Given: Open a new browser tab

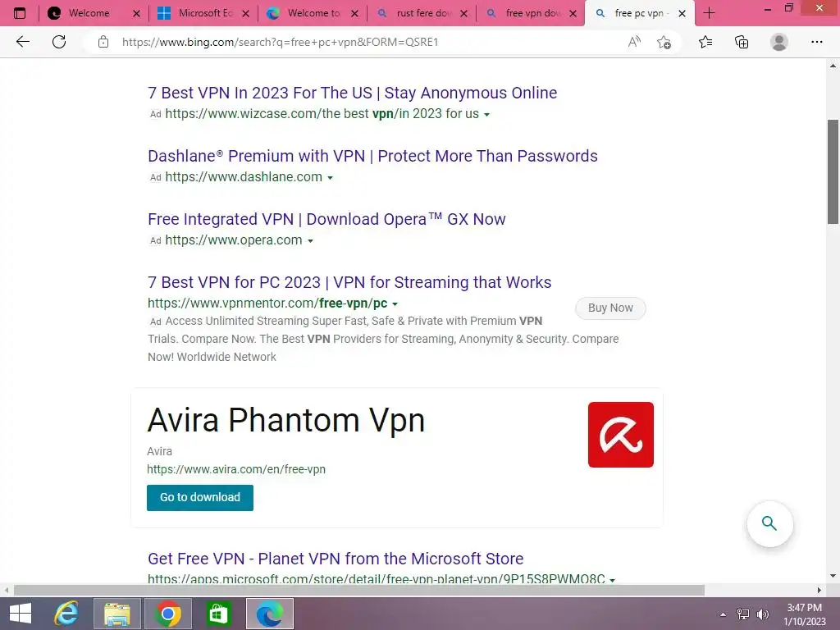Looking at the screenshot, I should [709, 13].
